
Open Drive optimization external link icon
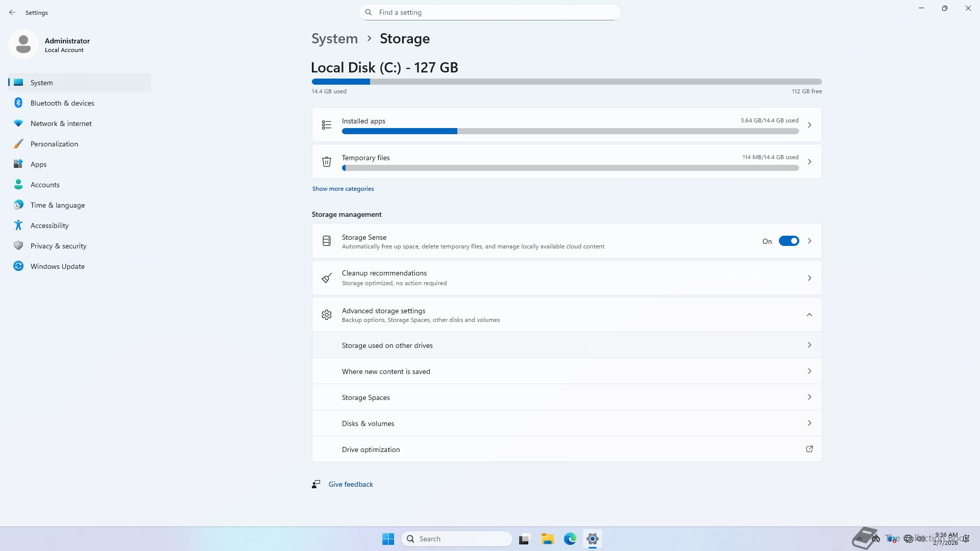click(809, 449)
